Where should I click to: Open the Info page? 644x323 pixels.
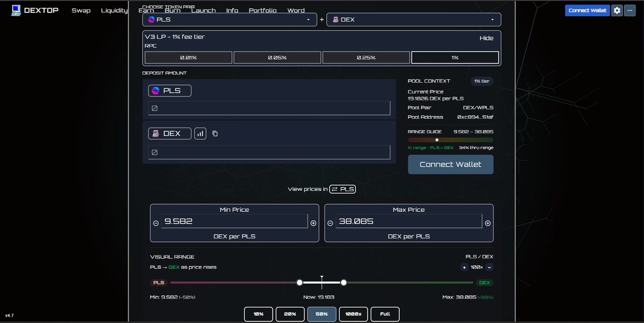click(x=232, y=10)
